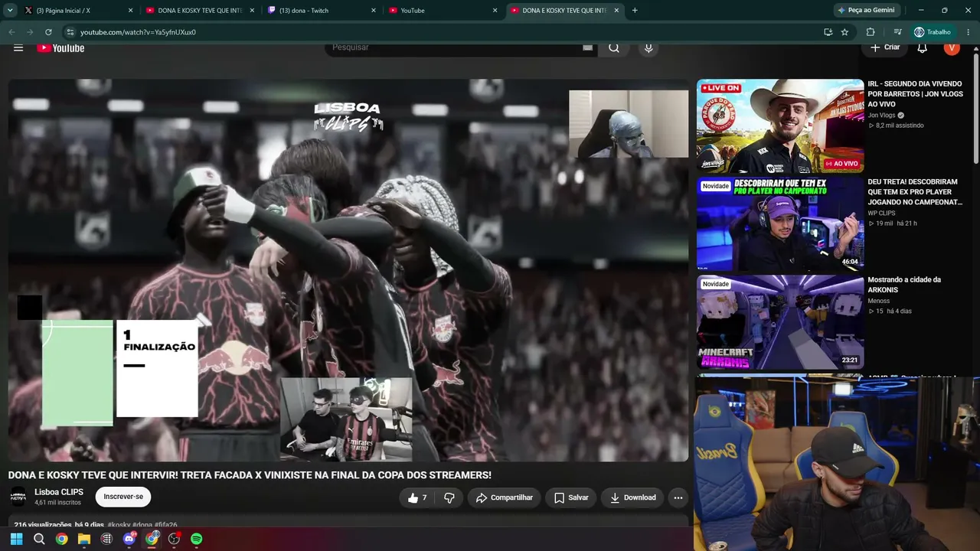Expand the Chrome tab search dropdown
Viewport: 980px width, 551px height.
click(x=10, y=11)
